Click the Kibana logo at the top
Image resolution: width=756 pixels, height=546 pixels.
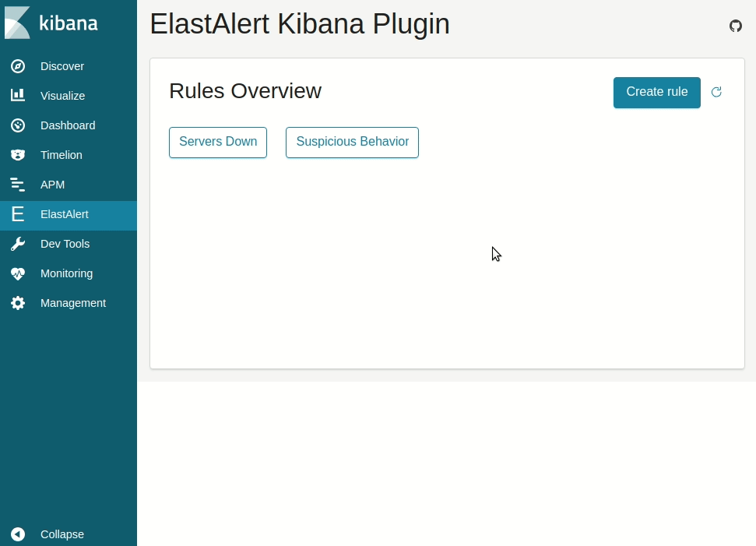(52, 23)
